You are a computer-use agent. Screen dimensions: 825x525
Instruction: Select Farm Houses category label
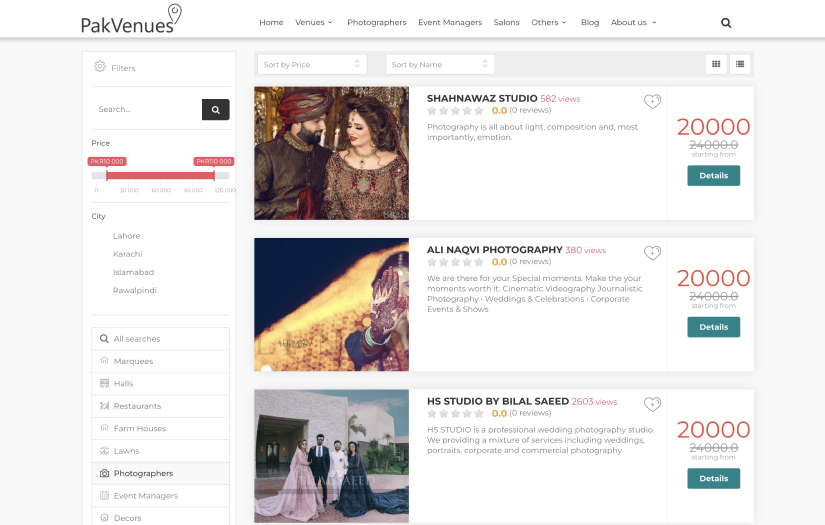pos(139,428)
